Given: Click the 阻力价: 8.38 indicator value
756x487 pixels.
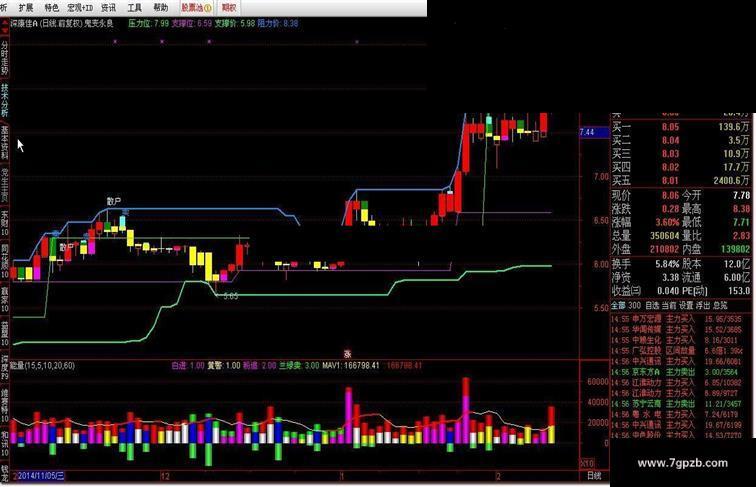Looking at the screenshot, I should pos(277,23).
